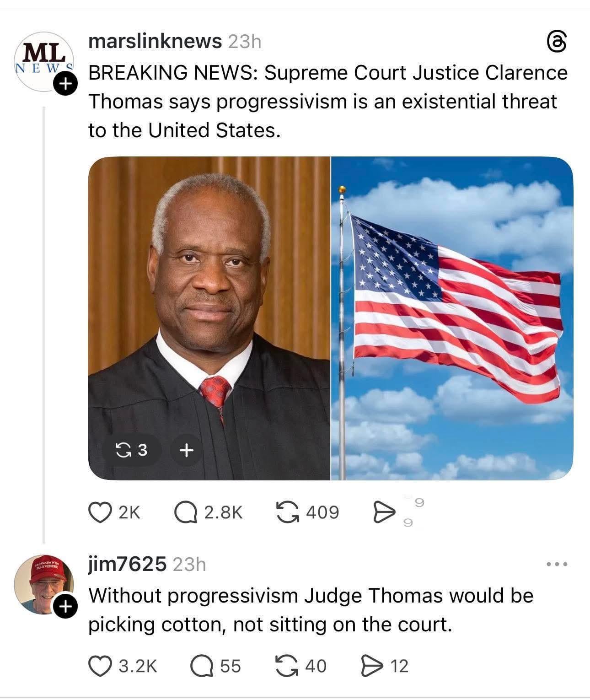590x700 pixels.
Task: Reply to jim7625's comment
Action: [x=215, y=666]
